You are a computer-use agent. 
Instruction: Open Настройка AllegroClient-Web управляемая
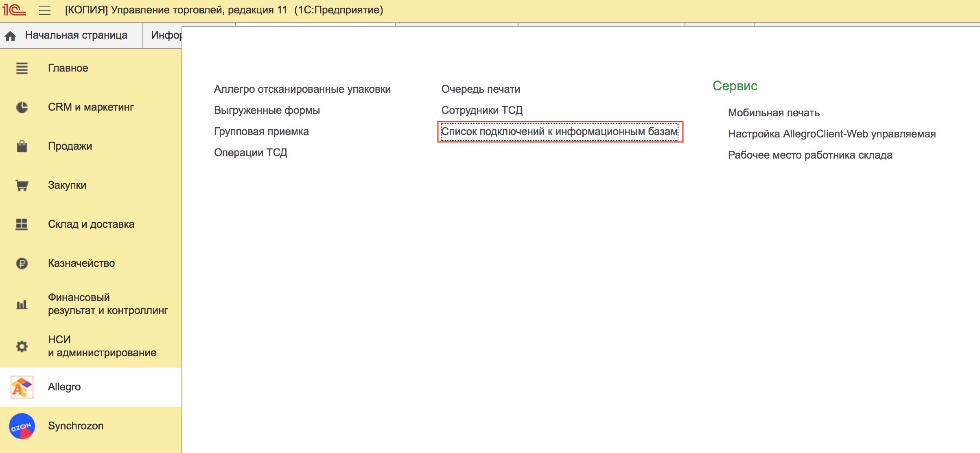click(832, 134)
